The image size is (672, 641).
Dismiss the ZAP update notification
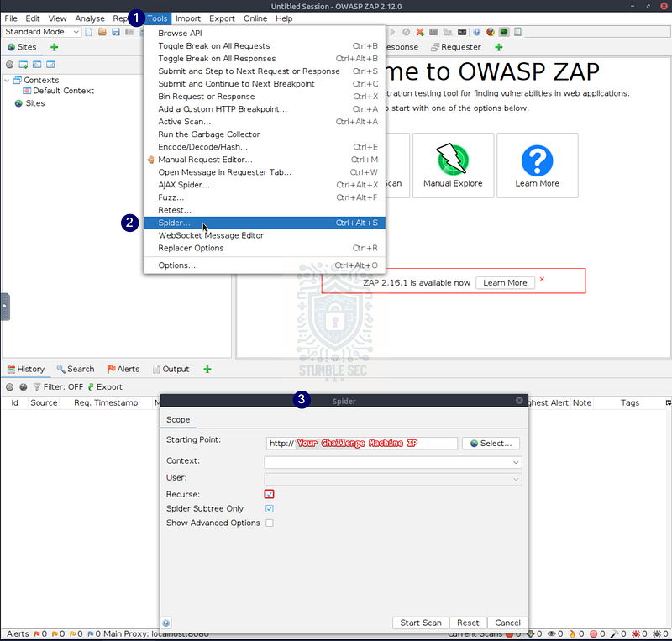(x=542, y=280)
